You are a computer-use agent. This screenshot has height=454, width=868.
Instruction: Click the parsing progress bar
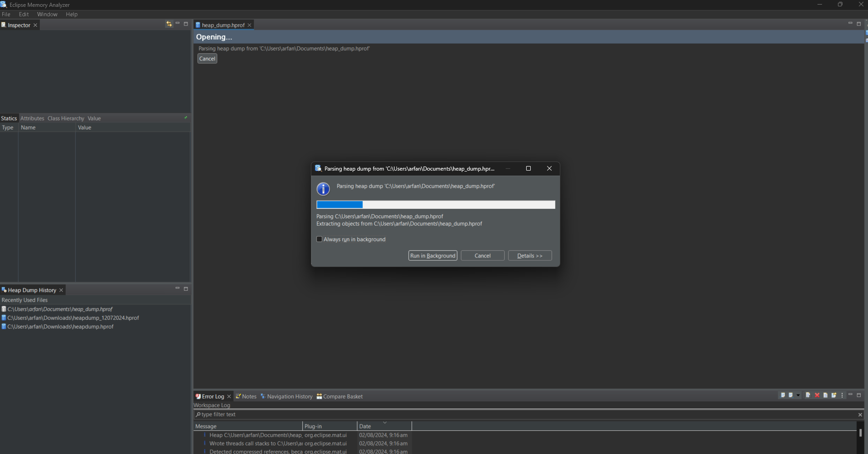point(436,205)
